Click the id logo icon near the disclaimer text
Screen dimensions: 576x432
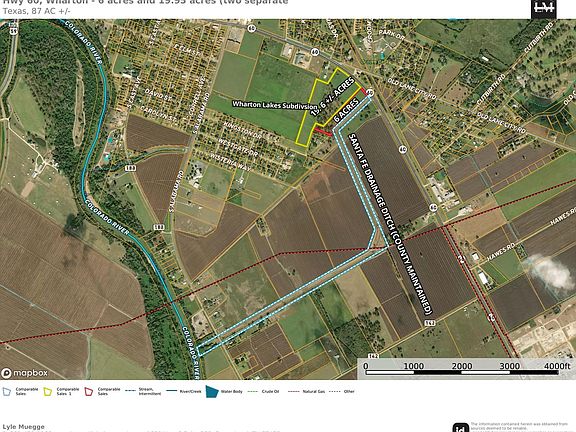coord(460,428)
